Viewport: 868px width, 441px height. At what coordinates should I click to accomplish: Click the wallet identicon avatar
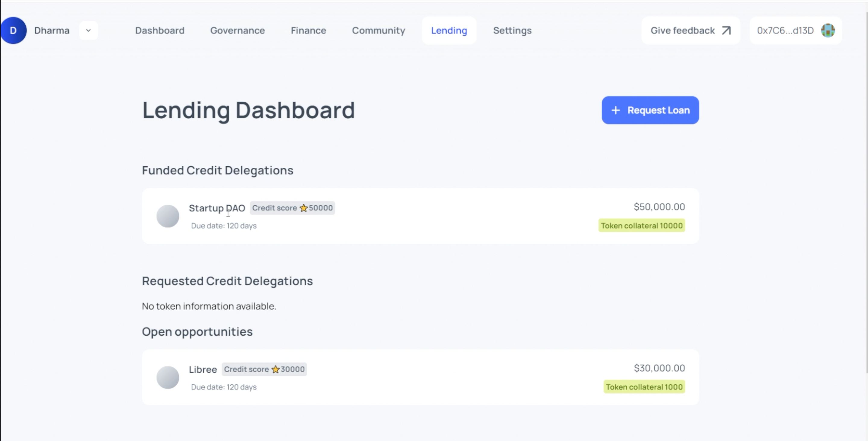tap(828, 30)
